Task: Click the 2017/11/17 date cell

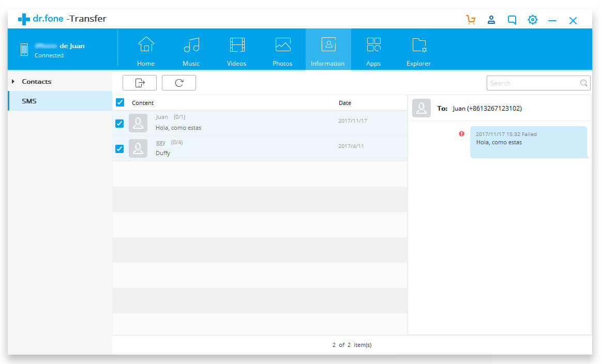Action: coord(353,120)
